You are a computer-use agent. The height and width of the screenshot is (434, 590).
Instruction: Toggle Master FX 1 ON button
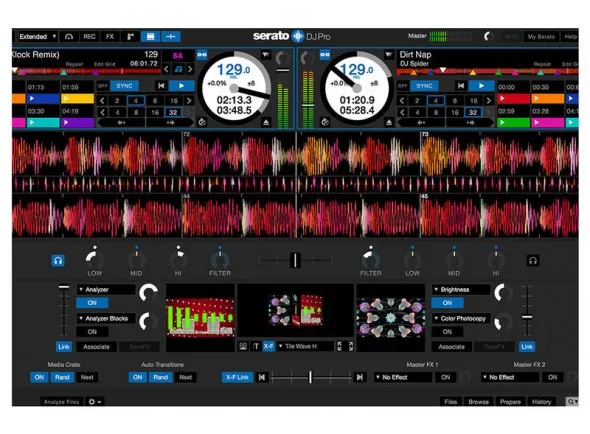click(x=446, y=377)
